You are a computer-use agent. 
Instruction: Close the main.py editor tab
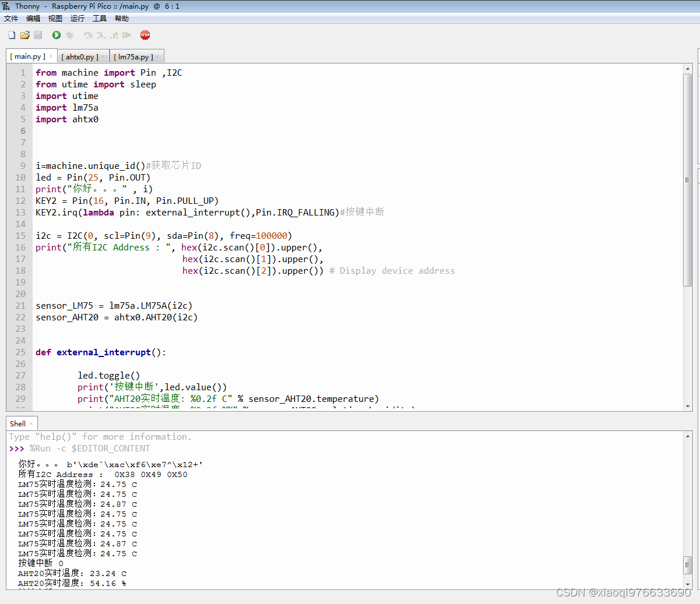pyautogui.click(x=51, y=56)
